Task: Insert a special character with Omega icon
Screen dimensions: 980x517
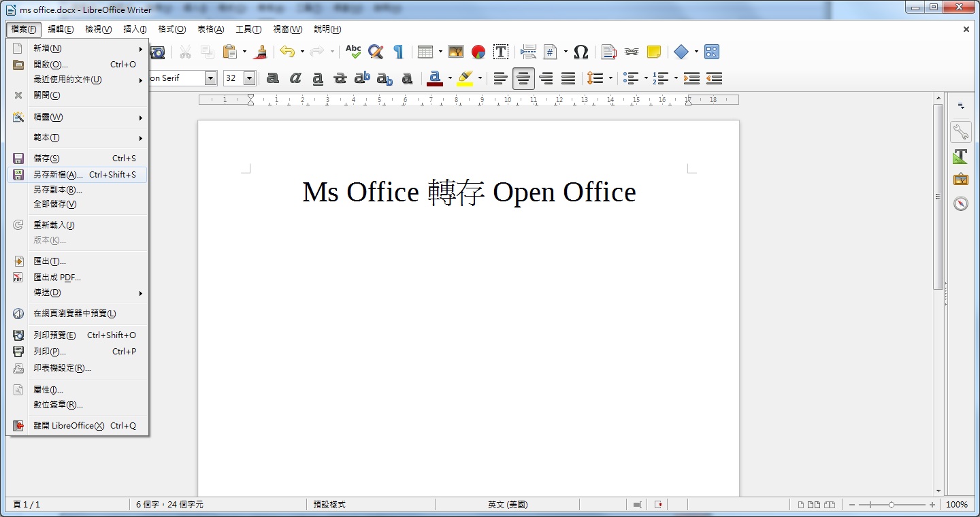Action: 581,52
